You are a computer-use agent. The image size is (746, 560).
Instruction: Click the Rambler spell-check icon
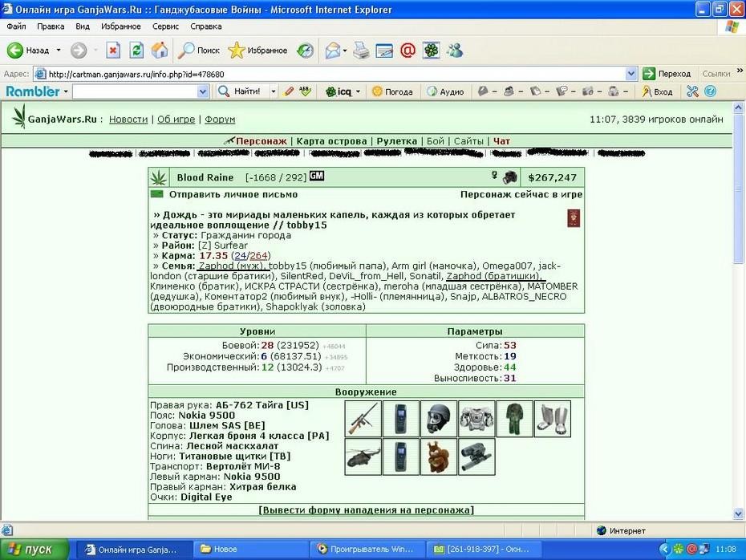point(305,91)
